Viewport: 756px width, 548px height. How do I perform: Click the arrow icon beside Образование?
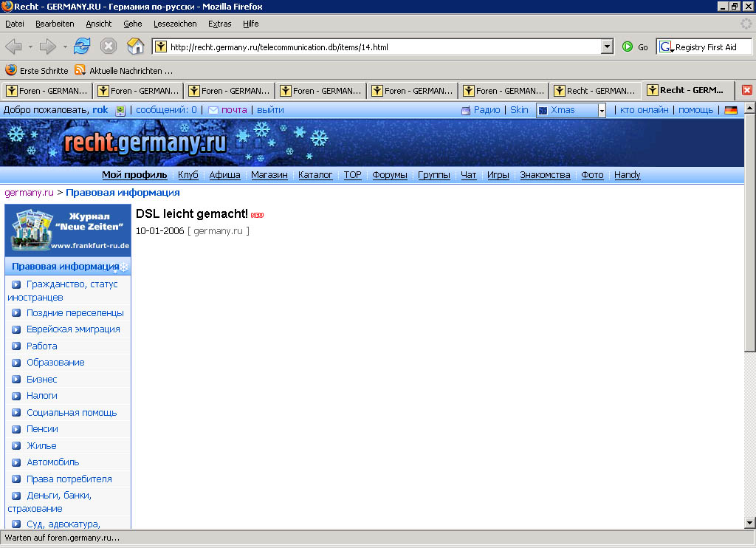[x=16, y=363]
